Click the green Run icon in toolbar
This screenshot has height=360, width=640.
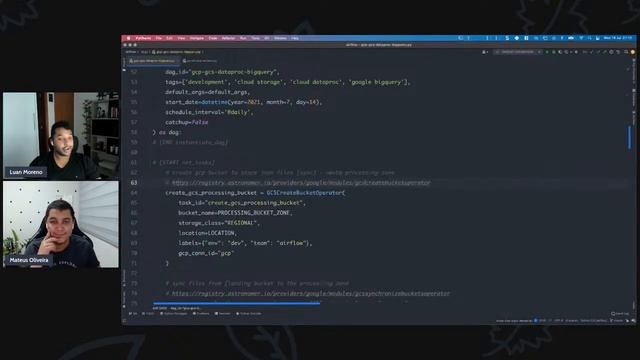[x=547, y=52]
